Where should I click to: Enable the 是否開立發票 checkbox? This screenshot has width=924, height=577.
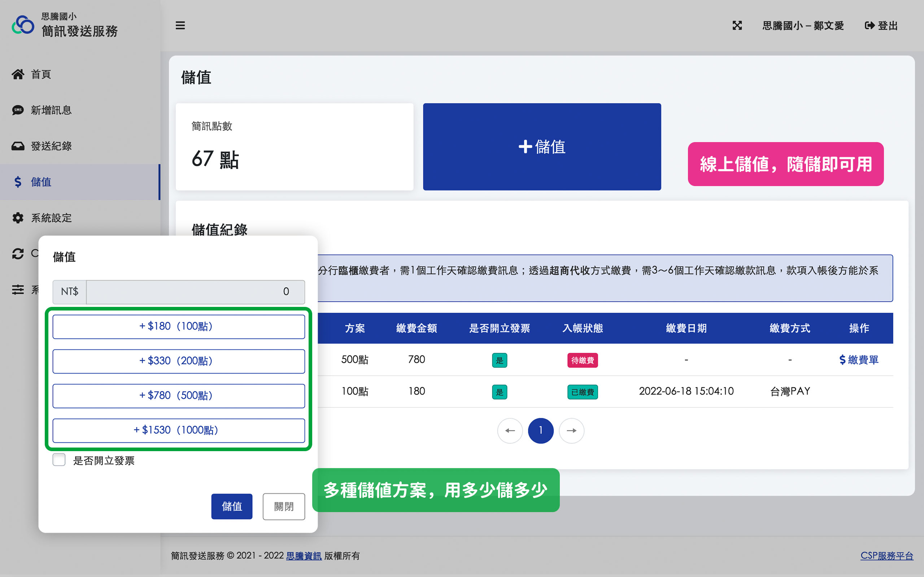pos(59,460)
